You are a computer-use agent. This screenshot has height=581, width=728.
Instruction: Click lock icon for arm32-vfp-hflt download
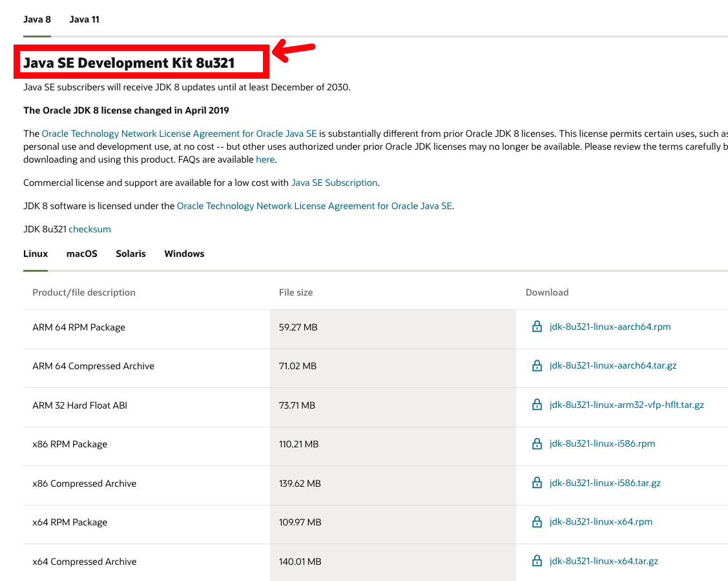click(x=537, y=405)
